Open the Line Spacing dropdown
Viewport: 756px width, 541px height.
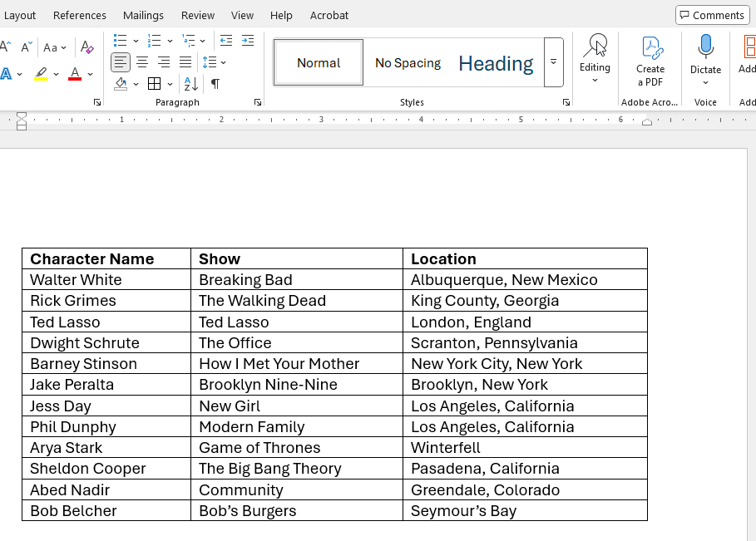(x=214, y=62)
